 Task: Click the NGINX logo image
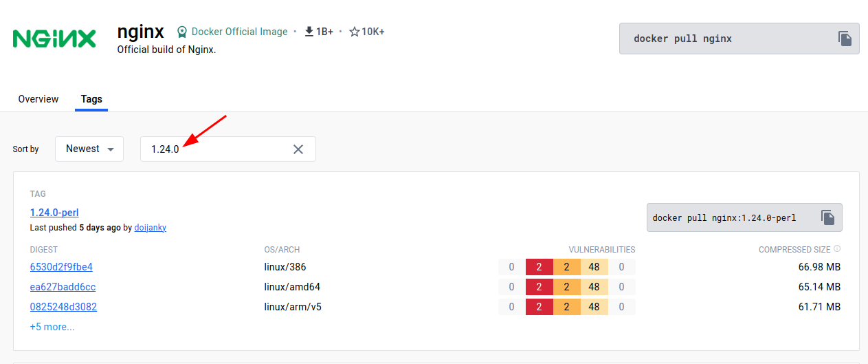pos(54,39)
